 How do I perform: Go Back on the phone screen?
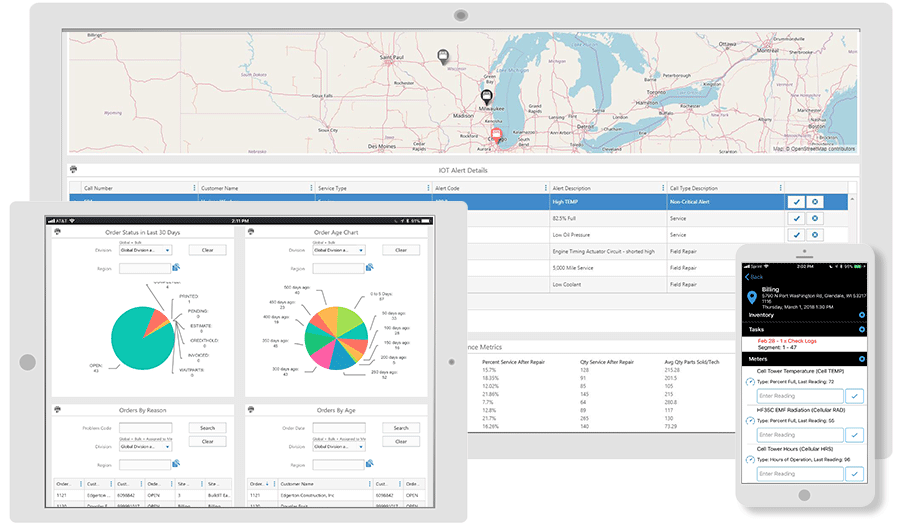(x=755, y=276)
